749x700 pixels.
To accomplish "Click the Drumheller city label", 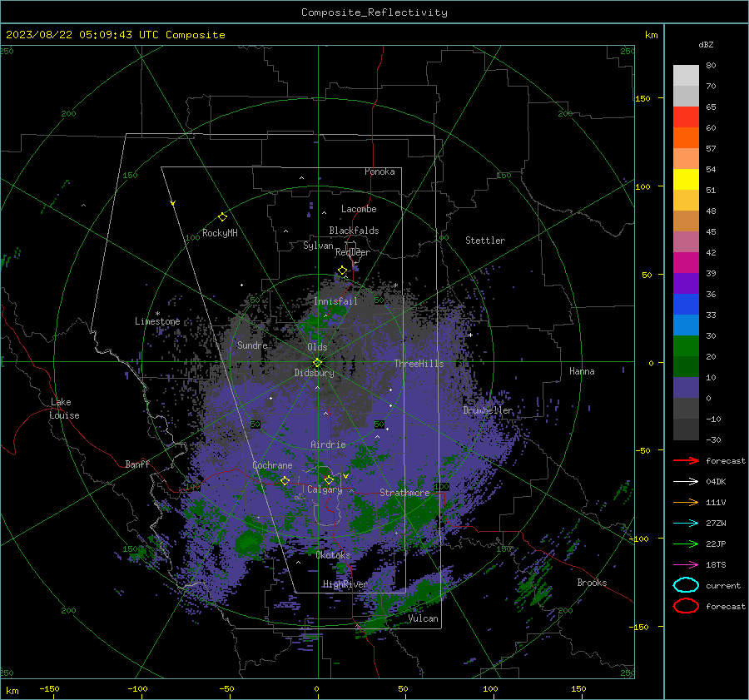I will point(489,410).
